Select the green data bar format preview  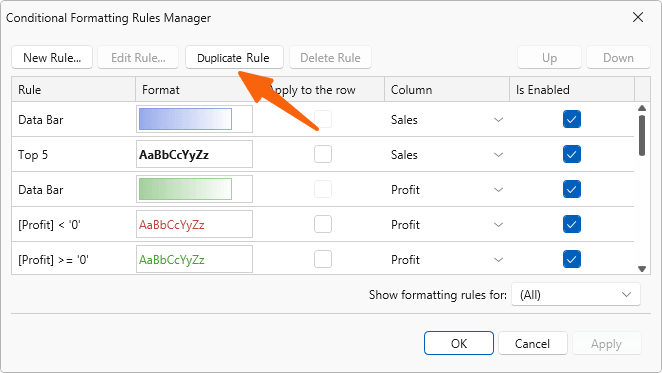194,189
